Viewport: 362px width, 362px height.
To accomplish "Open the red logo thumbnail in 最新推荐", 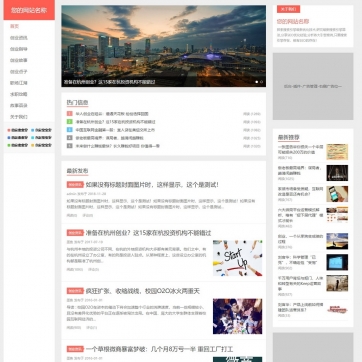I will (337, 310).
